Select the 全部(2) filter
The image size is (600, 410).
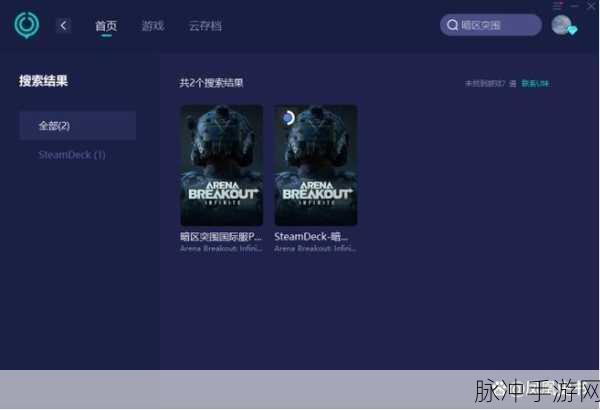click(x=78, y=126)
